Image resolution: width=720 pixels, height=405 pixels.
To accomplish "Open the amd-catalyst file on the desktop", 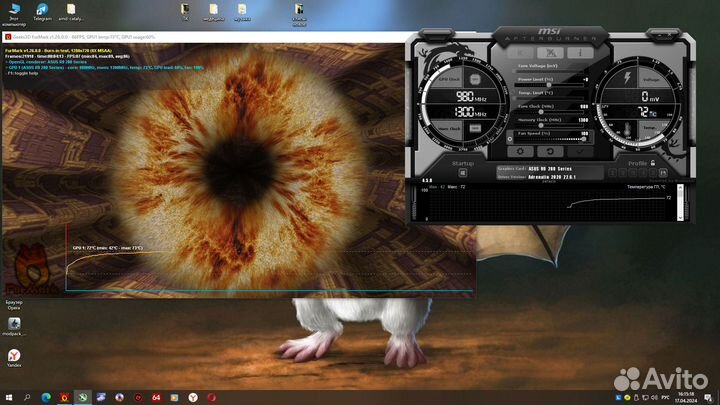I will [71, 12].
